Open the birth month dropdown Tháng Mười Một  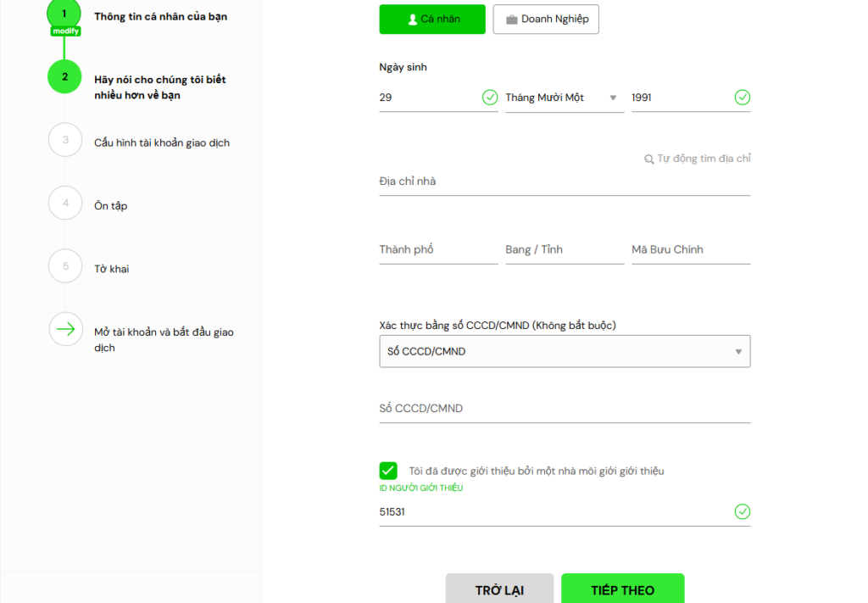click(x=564, y=98)
